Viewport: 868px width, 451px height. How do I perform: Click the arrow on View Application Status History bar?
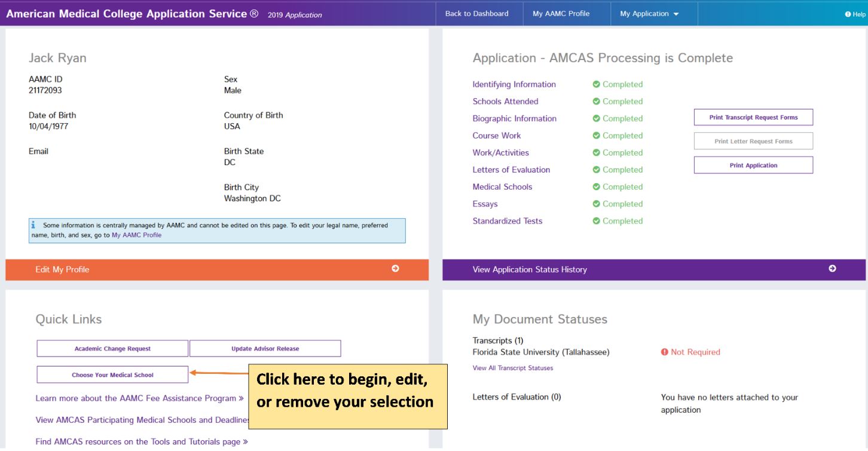click(x=833, y=269)
